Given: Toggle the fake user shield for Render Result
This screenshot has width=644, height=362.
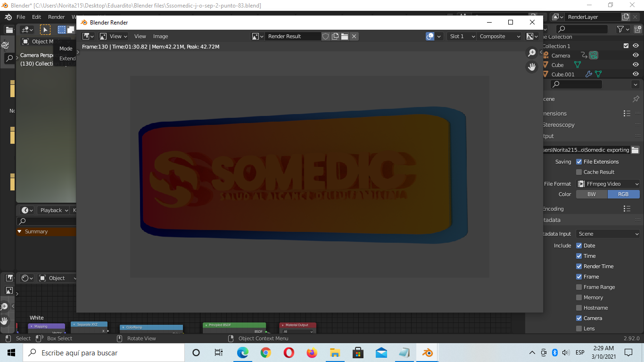Looking at the screenshot, I should [325, 36].
